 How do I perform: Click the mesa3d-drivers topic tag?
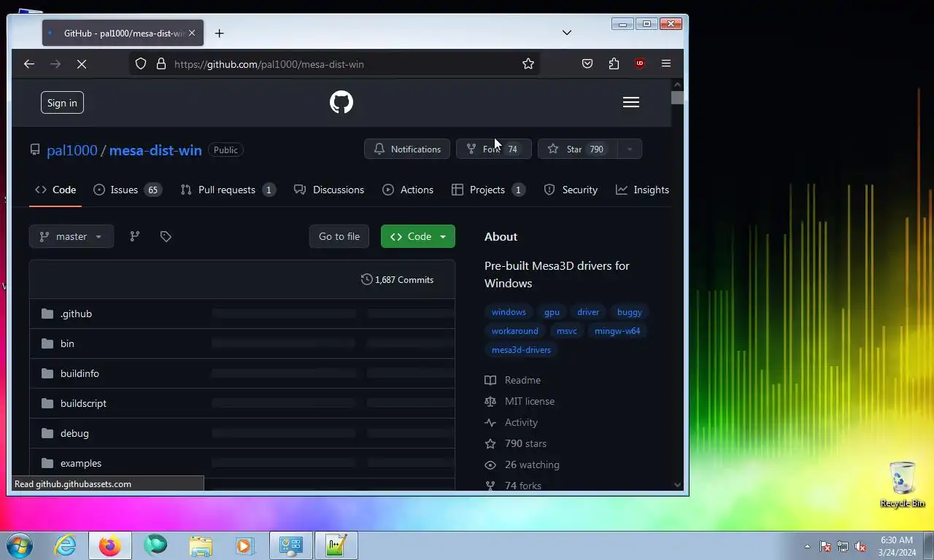521,350
